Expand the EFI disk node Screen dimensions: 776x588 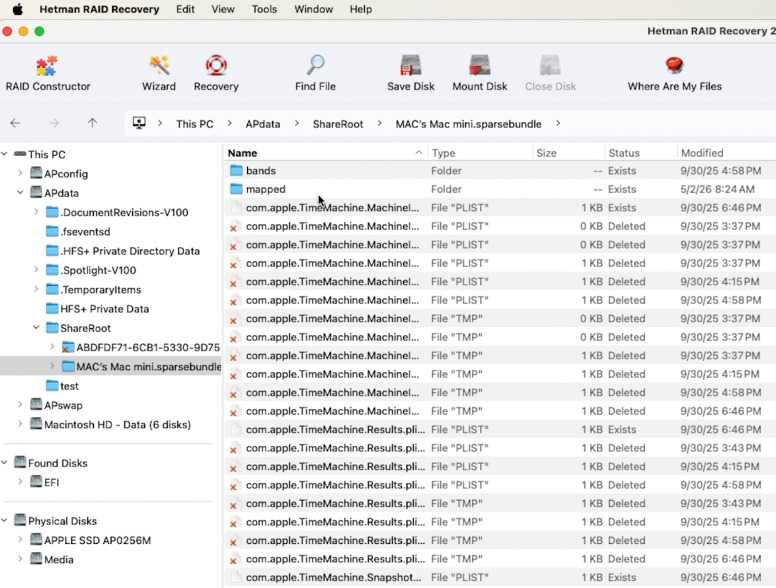pyautogui.click(x=20, y=482)
